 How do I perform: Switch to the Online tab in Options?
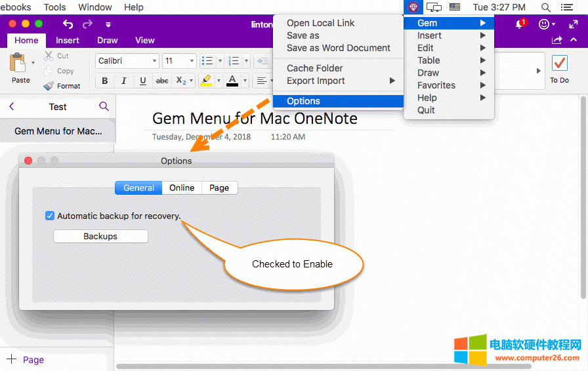(182, 187)
